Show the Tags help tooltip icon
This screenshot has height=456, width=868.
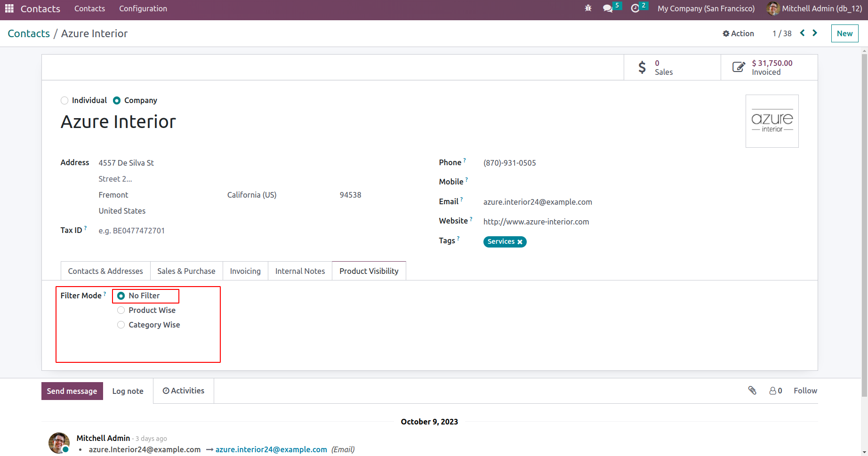click(x=458, y=238)
